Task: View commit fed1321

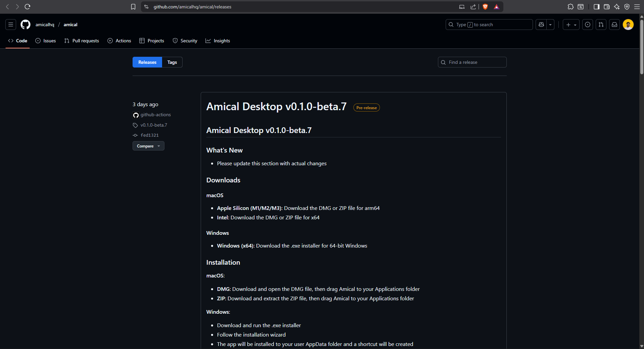Action: coord(150,135)
